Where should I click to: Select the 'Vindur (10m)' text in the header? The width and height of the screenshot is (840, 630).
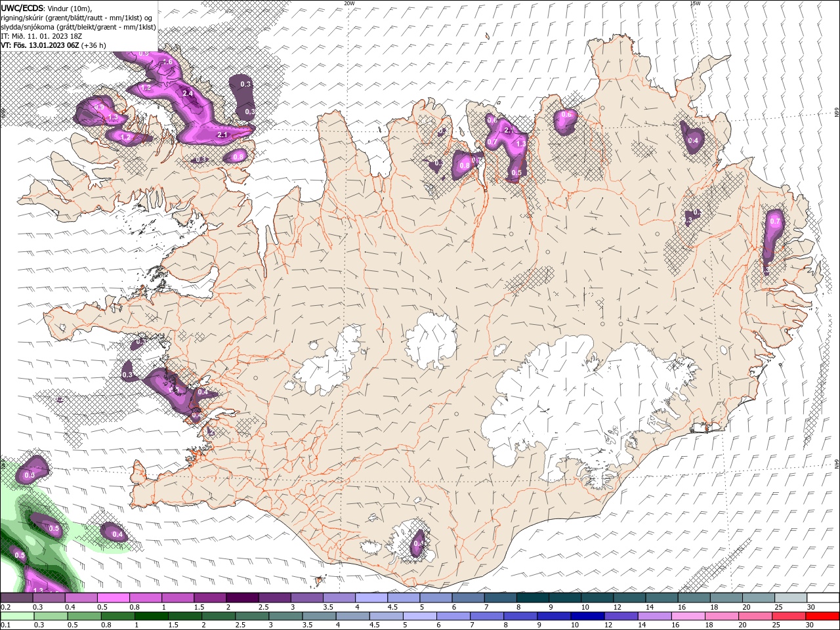click(70, 8)
